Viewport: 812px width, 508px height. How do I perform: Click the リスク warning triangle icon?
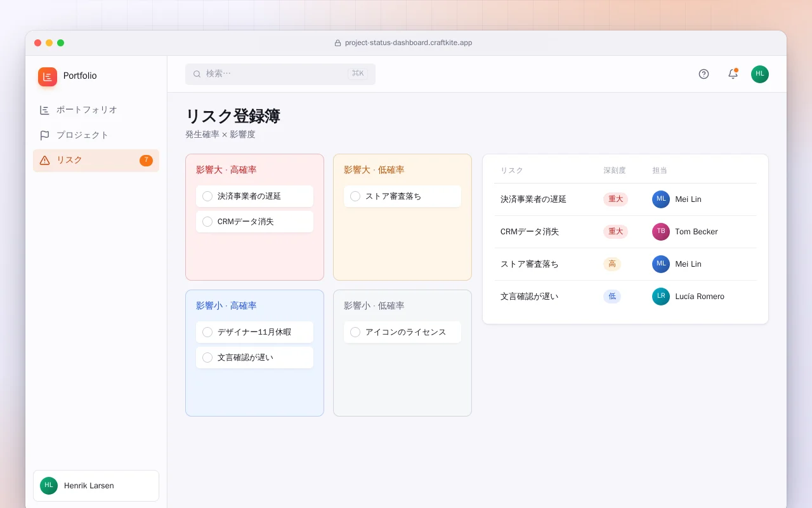pyautogui.click(x=44, y=161)
